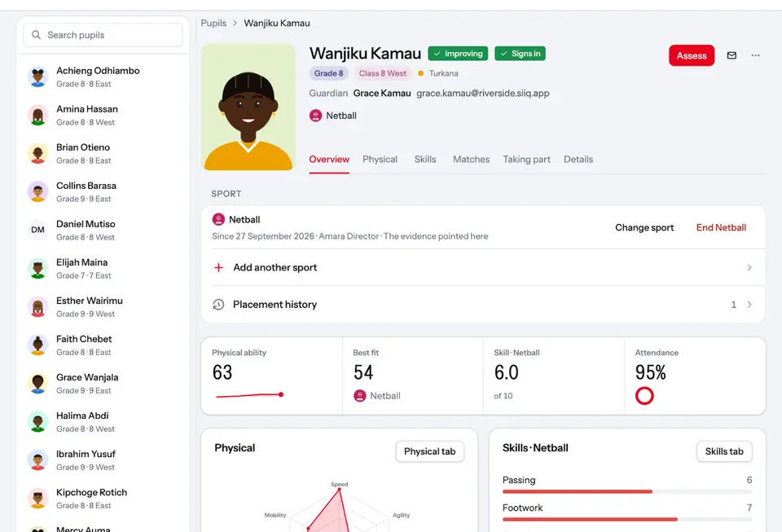Click the plus icon for Add another sport

[x=218, y=268]
